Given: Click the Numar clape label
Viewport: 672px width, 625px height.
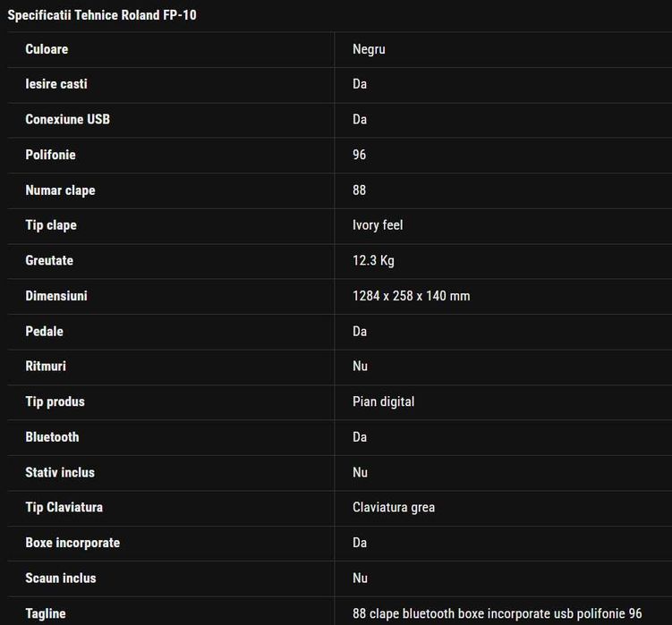Looking at the screenshot, I should pyautogui.click(x=60, y=190).
